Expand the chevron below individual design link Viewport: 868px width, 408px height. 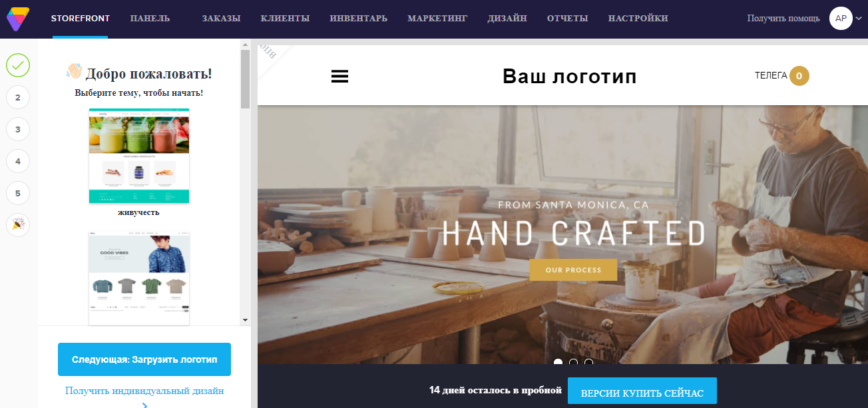coord(144,404)
